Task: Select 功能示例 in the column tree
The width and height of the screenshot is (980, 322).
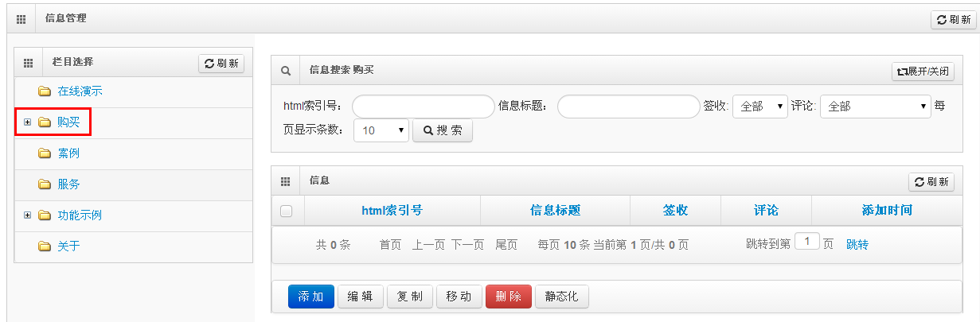Action: [80, 215]
